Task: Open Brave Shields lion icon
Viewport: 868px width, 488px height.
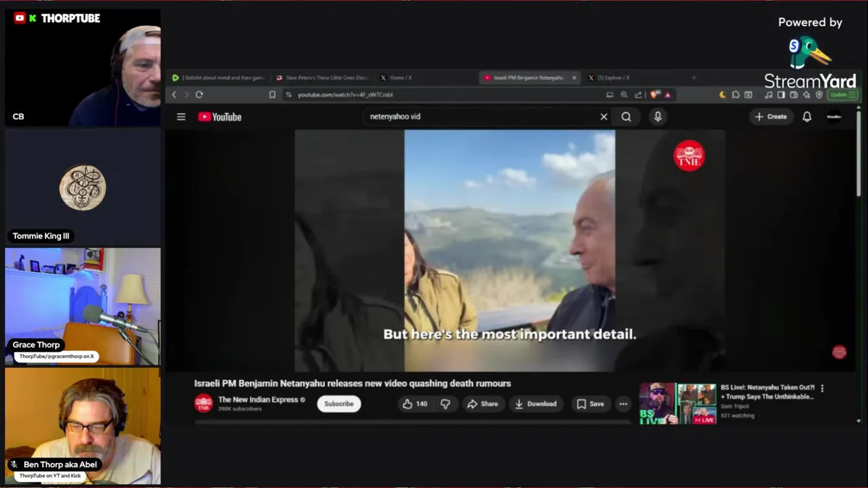Action: tap(654, 95)
